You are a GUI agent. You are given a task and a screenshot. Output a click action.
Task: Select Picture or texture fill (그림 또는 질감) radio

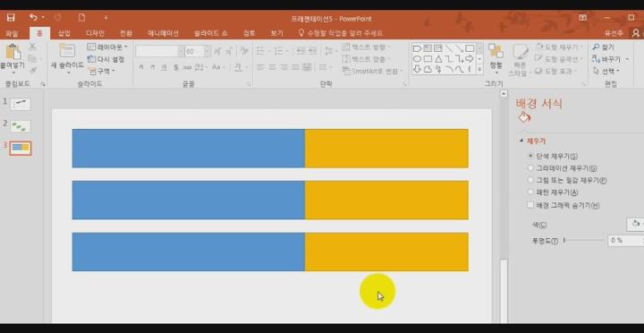coord(530,180)
